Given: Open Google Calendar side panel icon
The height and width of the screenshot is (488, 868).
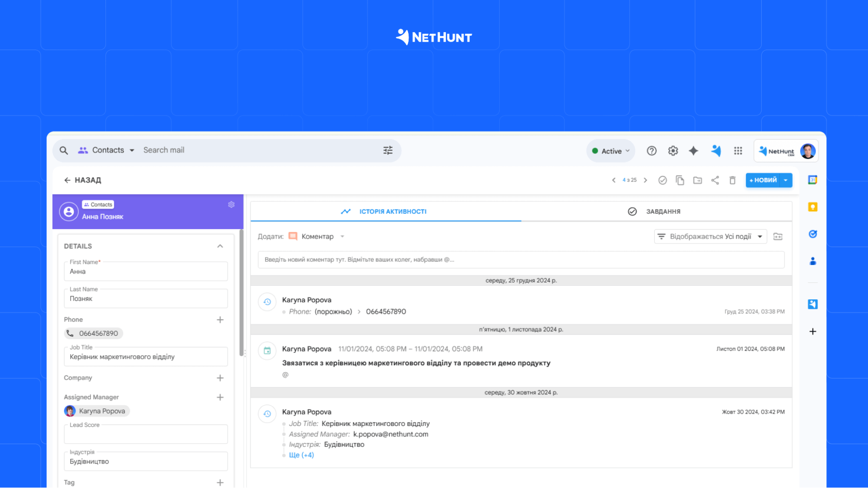Looking at the screenshot, I should pyautogui.click(x=812, y=180).
